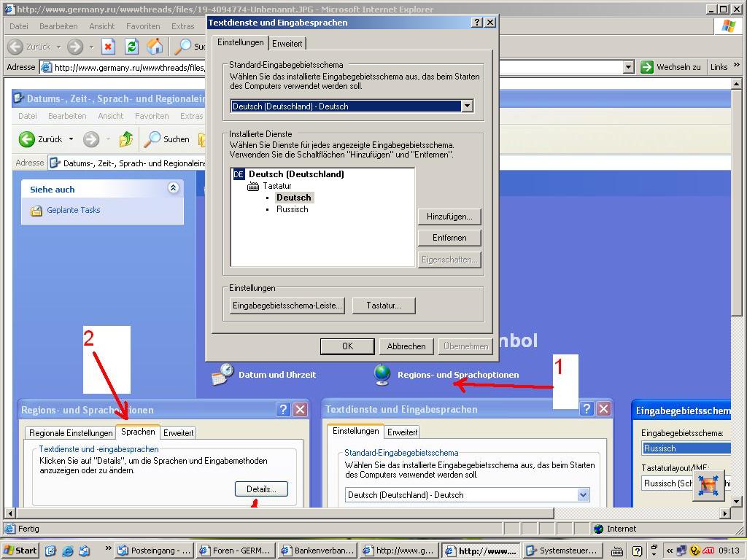Viewport: 747px width, 560px height.
Task: Expand the address bar URL dropdown arrow
Action: [628, 67]
